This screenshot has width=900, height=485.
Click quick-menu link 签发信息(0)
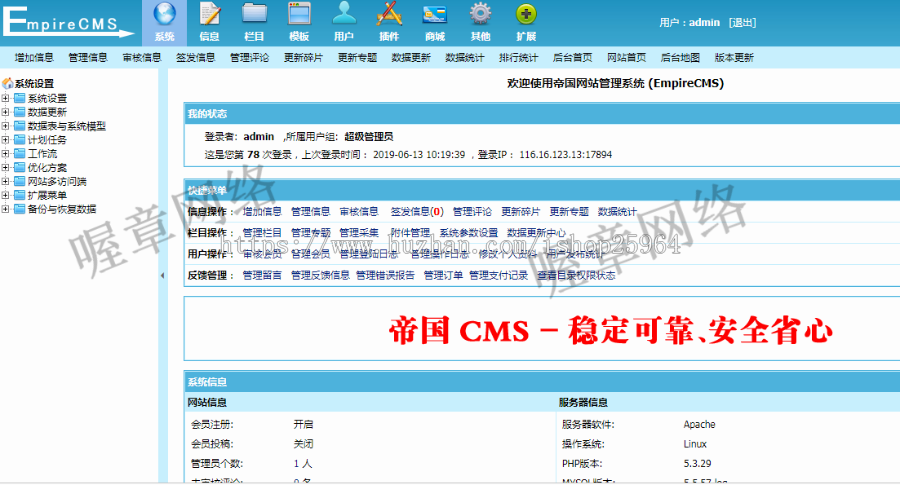(x=417, y=212)
